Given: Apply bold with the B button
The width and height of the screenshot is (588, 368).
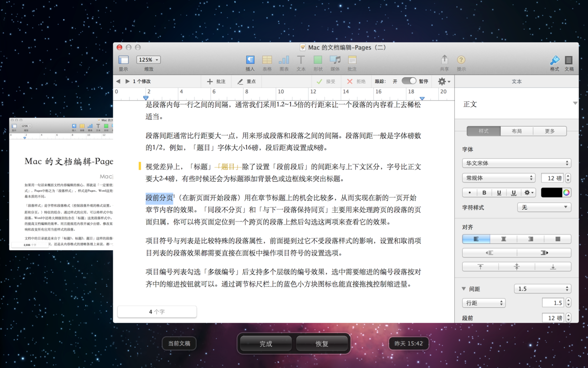Looking at the screenshot, I should pyautogui.click(x=484, y=193).
